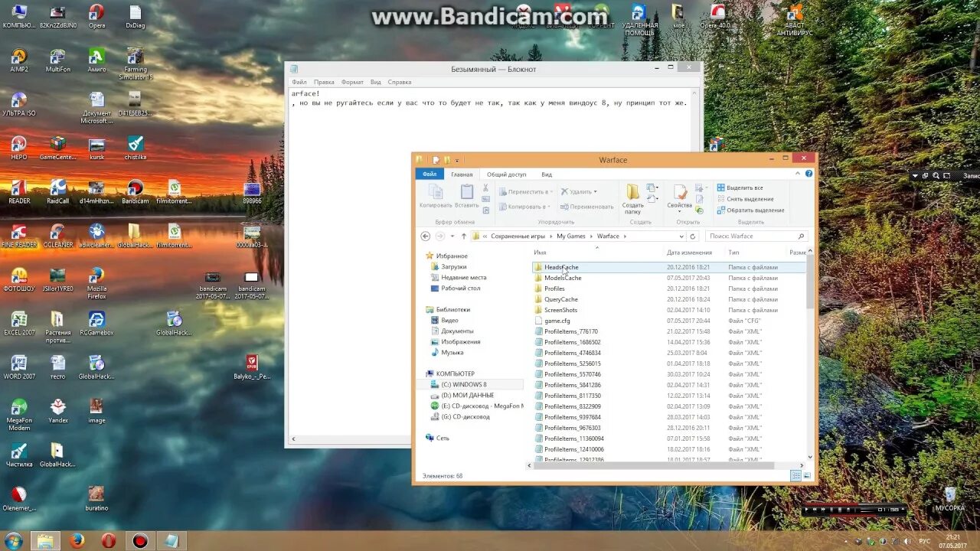Viewport: 980px width, 551px height.
Task: Open Notepad's Формат menu
Action: point(352,82)
